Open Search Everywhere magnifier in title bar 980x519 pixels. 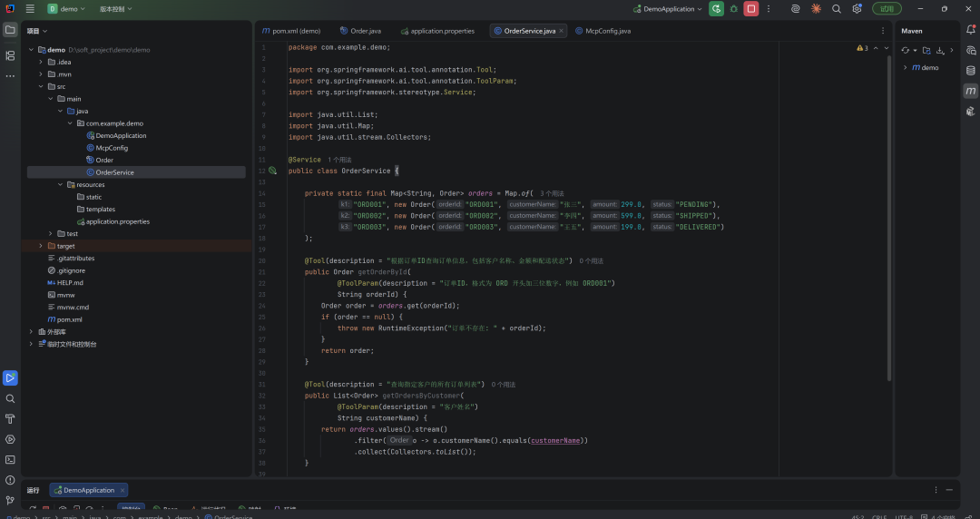click(837, 9)
